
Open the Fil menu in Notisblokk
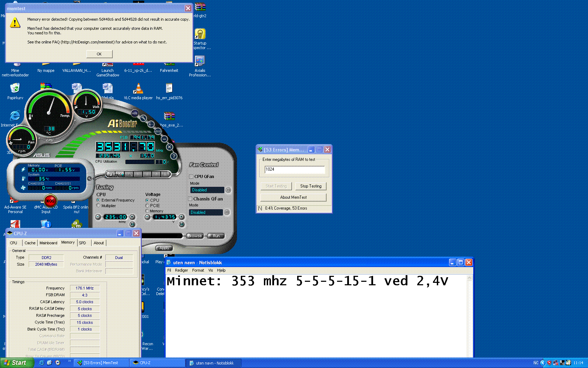(x=169, y=270)
